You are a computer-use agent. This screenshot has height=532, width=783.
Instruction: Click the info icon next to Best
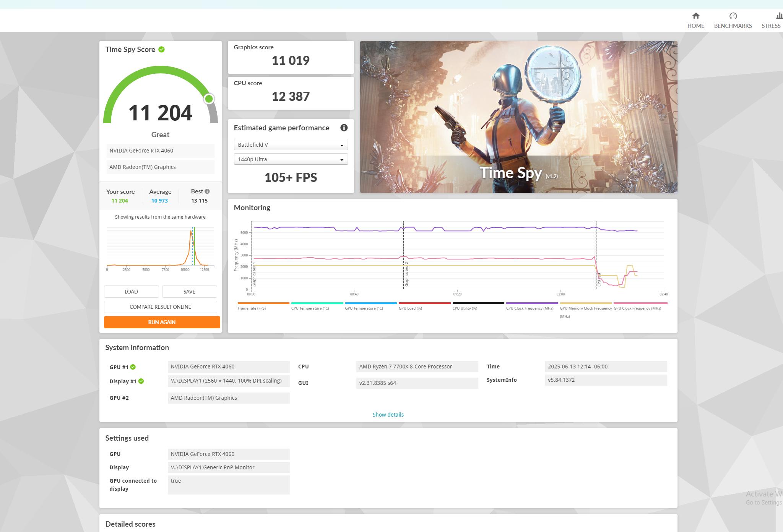pyautogui.click(x=207, y=191)
